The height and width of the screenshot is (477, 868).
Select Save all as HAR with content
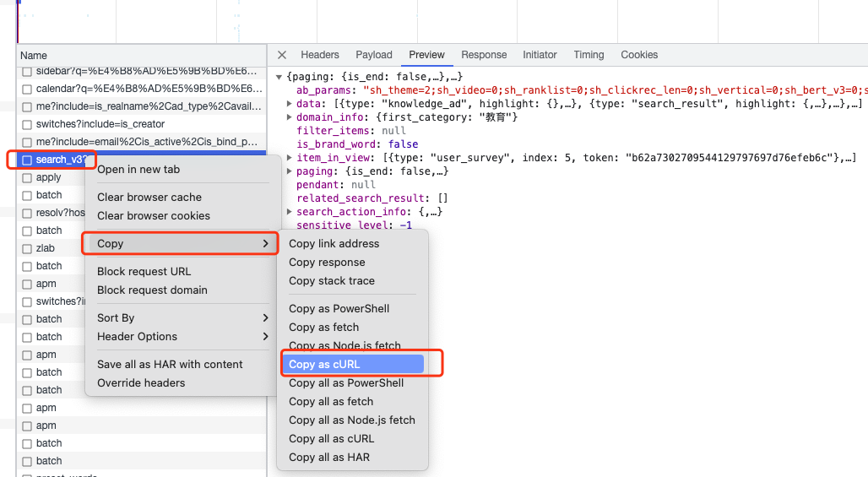tap(170, 364)
